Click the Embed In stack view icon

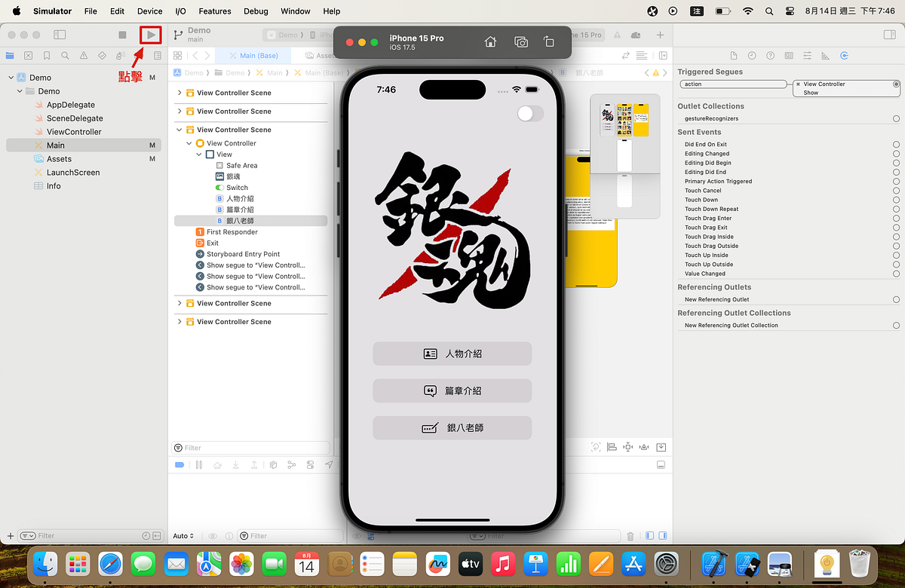pos(661,446)
